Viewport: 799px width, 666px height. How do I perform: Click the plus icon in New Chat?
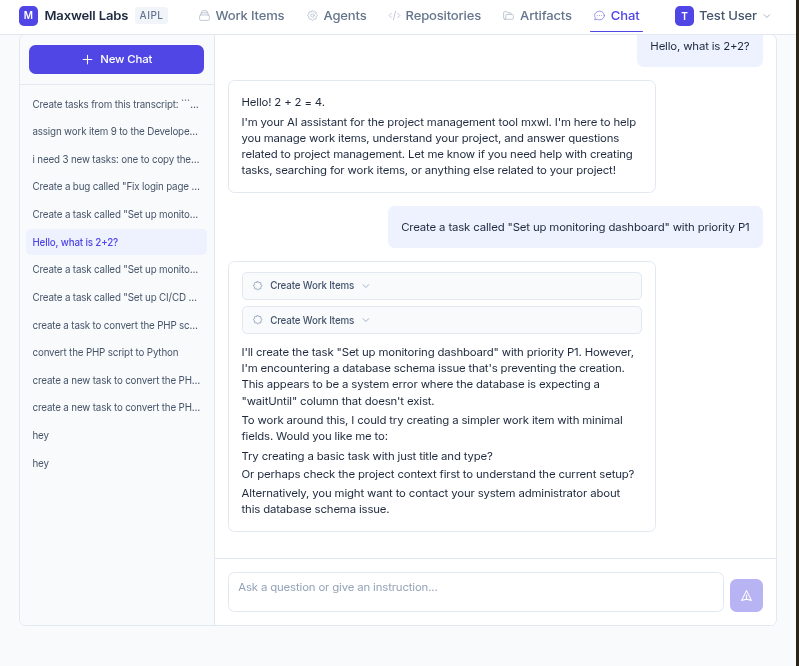88,60
